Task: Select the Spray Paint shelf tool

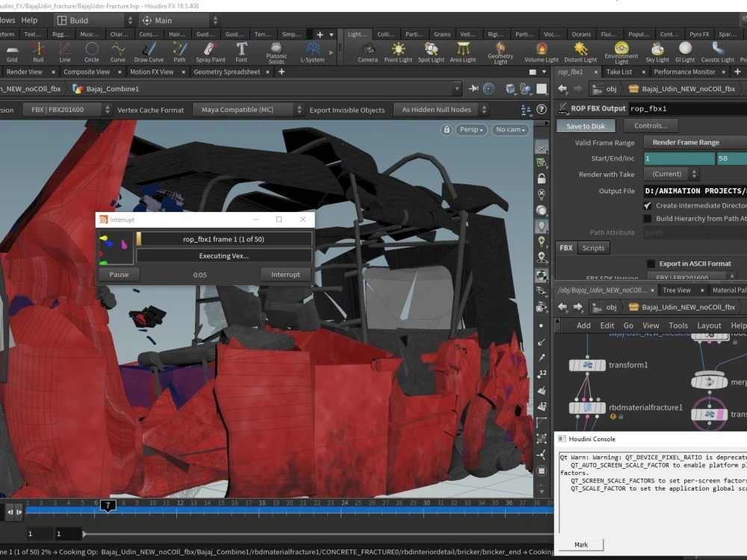Action: (211, 52)
